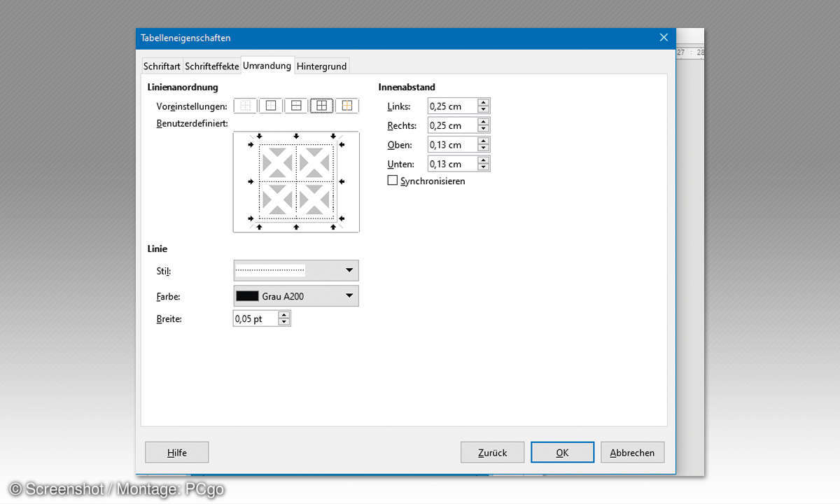The height and width of the screenshot is (504, 840).
Task: Confirm the dialog with OK
Action: [x=562, y=452]
